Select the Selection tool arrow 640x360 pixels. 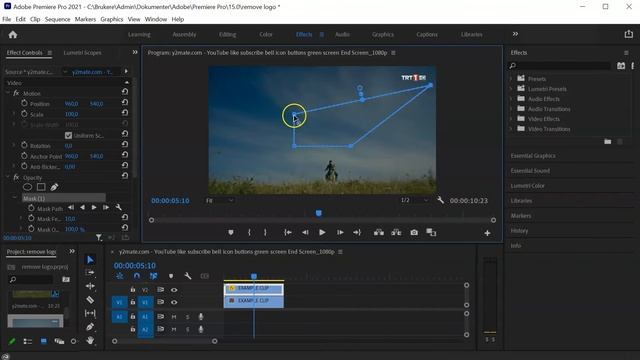(90, 260)
